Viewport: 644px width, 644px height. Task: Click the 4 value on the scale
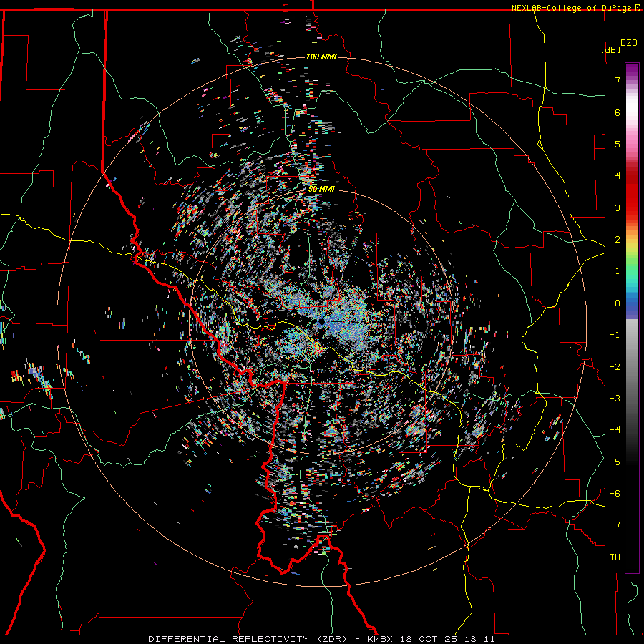point(618,176)
